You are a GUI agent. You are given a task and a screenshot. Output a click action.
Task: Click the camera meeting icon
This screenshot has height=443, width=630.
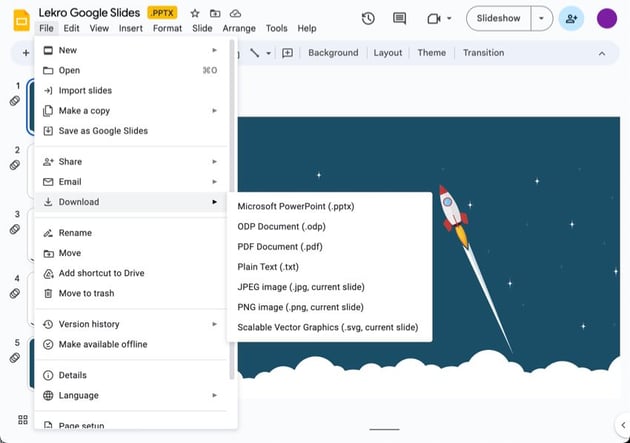point(434,18)
